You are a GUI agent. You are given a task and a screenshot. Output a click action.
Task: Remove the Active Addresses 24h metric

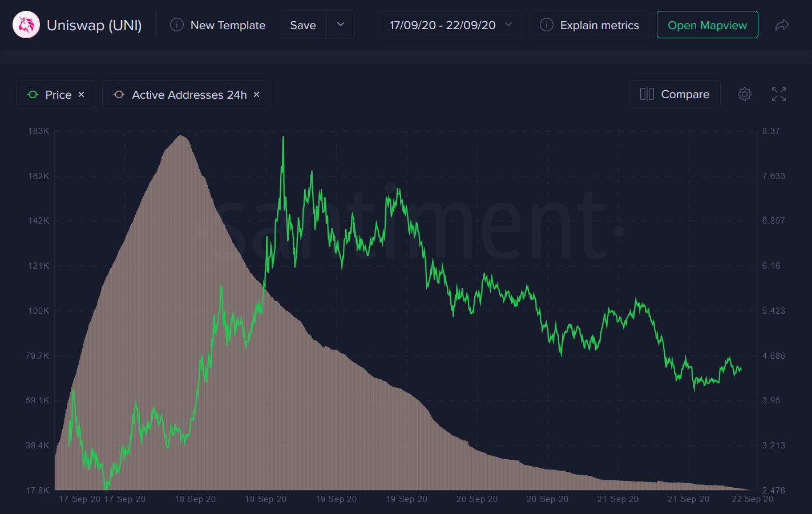[x=257, y=95]
